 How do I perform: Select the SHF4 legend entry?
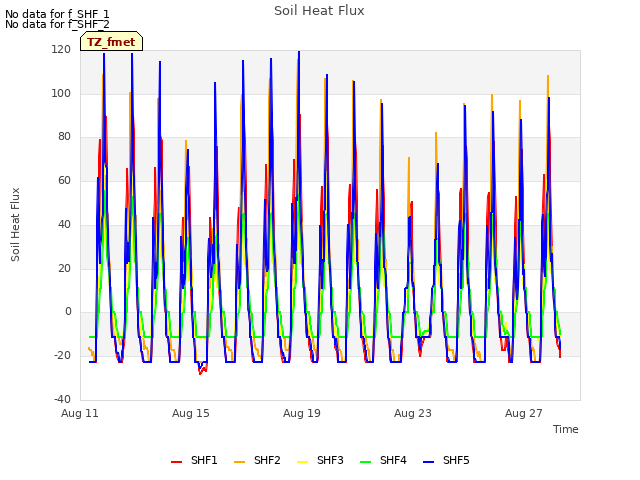[x=383, y=460]
